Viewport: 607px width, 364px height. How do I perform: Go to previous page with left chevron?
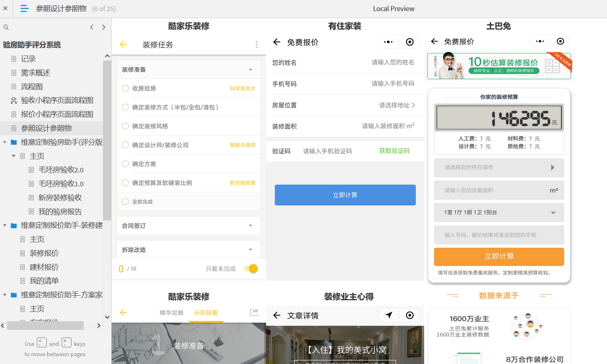pos(92,27)
